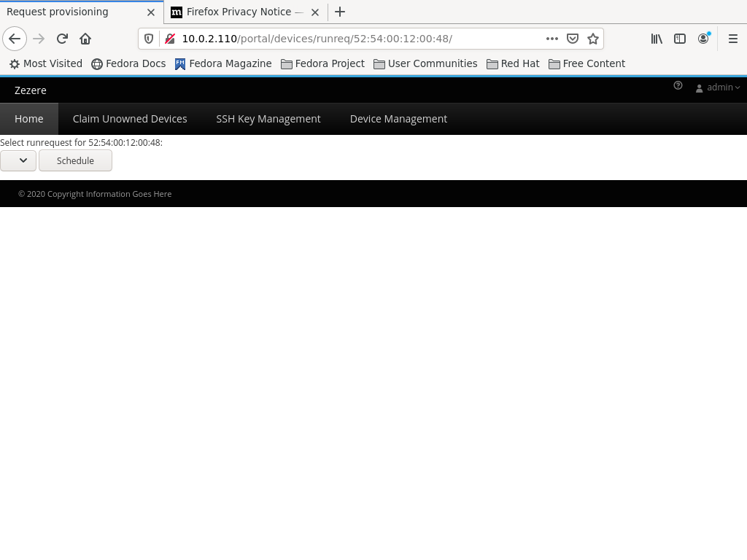Open the Firefox account icon
Screen dimensions: 747x560
click(703, 39)
